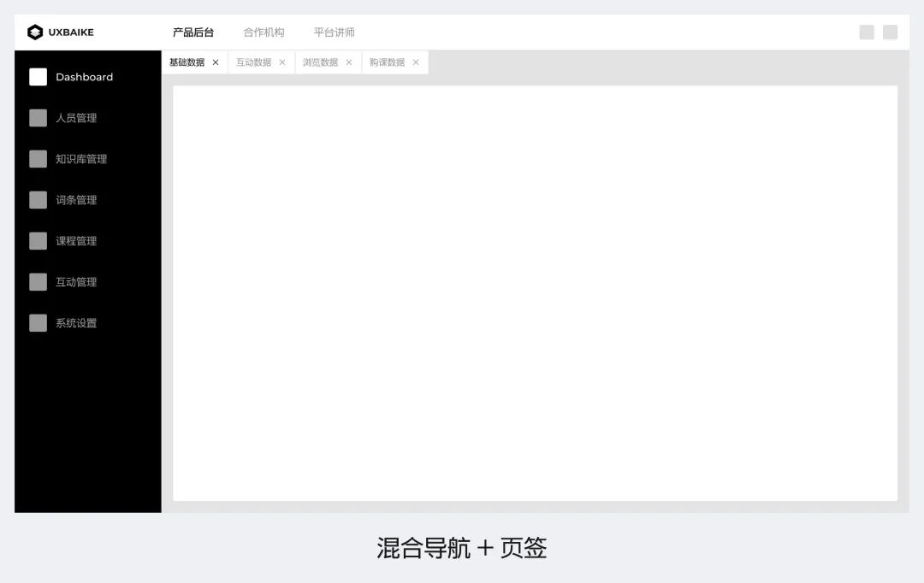Click the left gray square at top right

point(866,32)
